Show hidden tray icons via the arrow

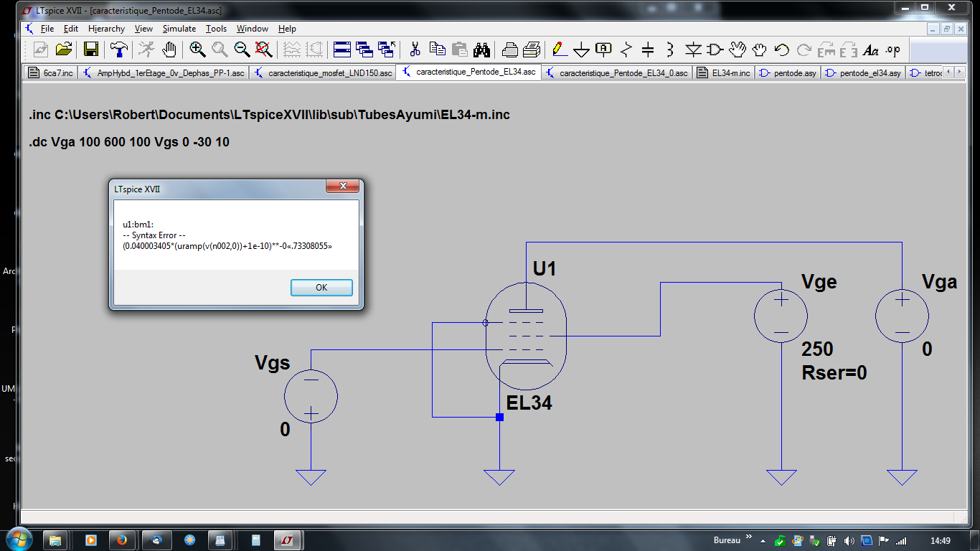coord(763,540)
